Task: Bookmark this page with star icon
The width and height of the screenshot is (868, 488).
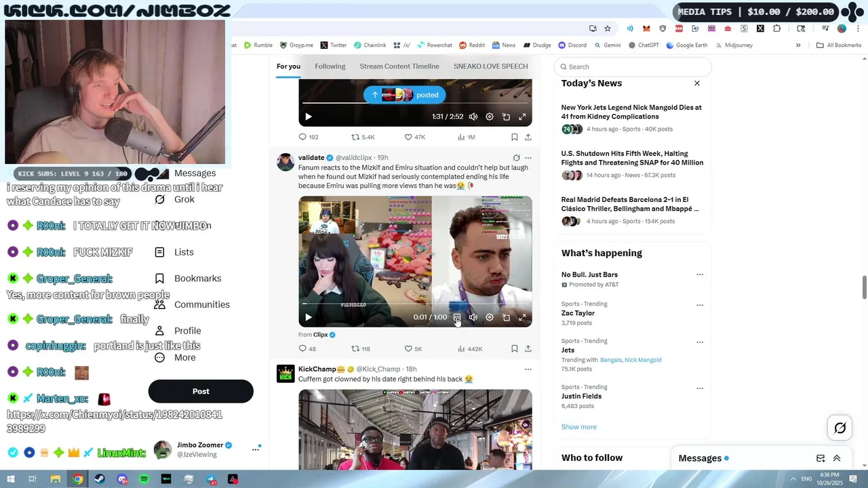Action: click(x=608, y=28)
